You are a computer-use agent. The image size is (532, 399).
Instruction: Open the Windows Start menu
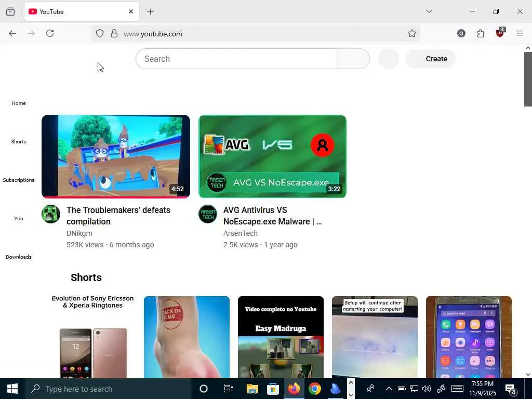pyautogui.click(x=12, y=389)
